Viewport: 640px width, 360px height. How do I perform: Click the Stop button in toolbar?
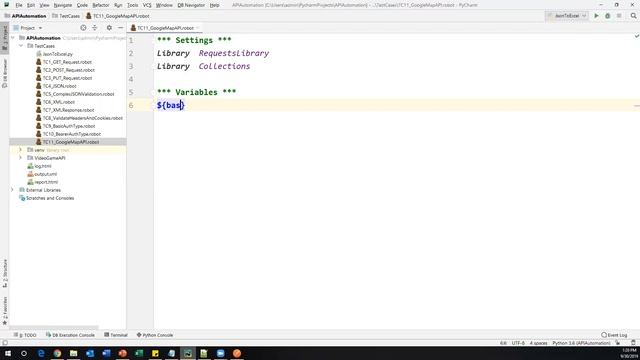click(x=619, y=16)
